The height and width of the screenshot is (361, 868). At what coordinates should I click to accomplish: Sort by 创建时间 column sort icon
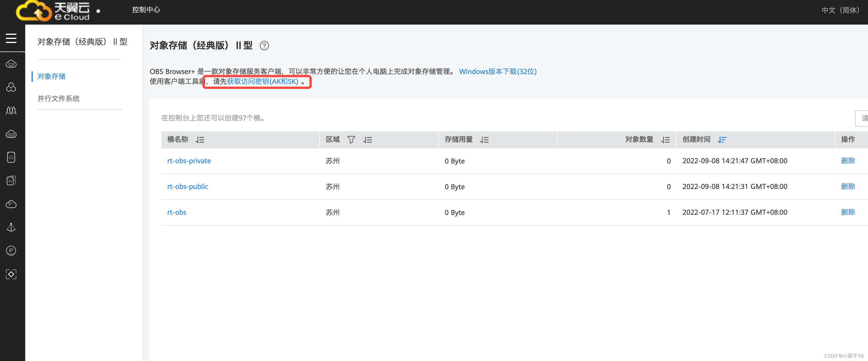tap(722, 140)
